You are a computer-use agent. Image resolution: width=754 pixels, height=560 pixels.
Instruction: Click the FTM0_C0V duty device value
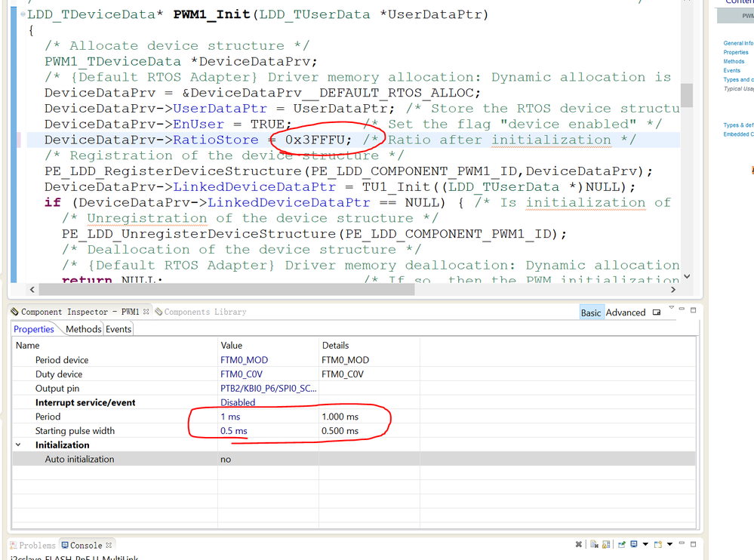click(242, 374)
